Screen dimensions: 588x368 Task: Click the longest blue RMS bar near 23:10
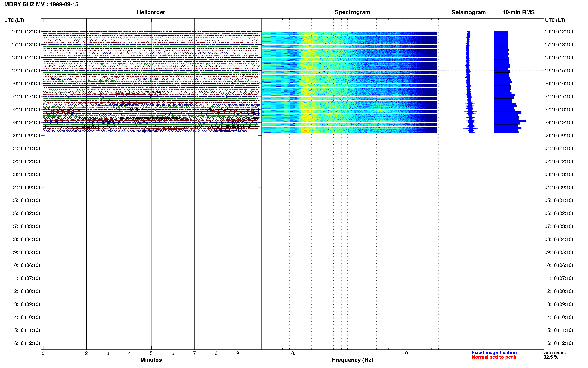point(510,121)
